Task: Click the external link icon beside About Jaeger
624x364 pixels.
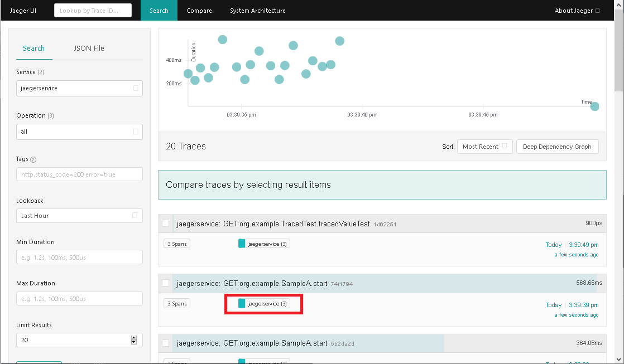Action: pos(598,11)
